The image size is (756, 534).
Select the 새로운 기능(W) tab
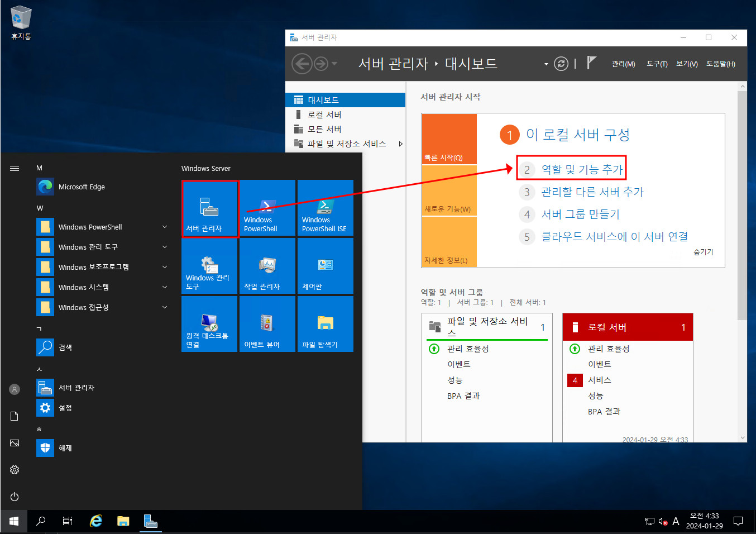449,190
